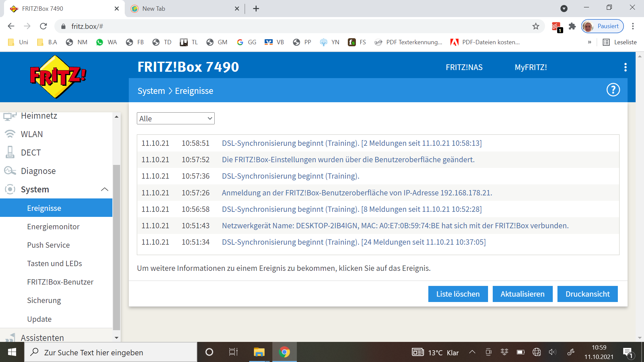Click Liste löschen button
This screenshot has width=644, height=362.
(x=458, y=294)
